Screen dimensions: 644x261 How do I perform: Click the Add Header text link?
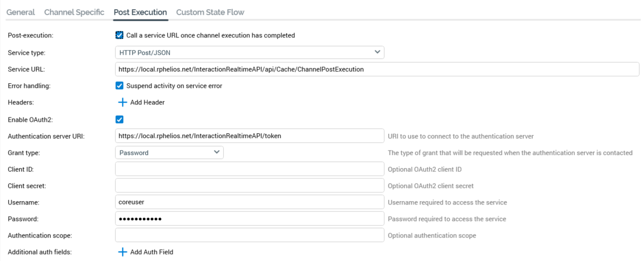(x=147, y=102)
